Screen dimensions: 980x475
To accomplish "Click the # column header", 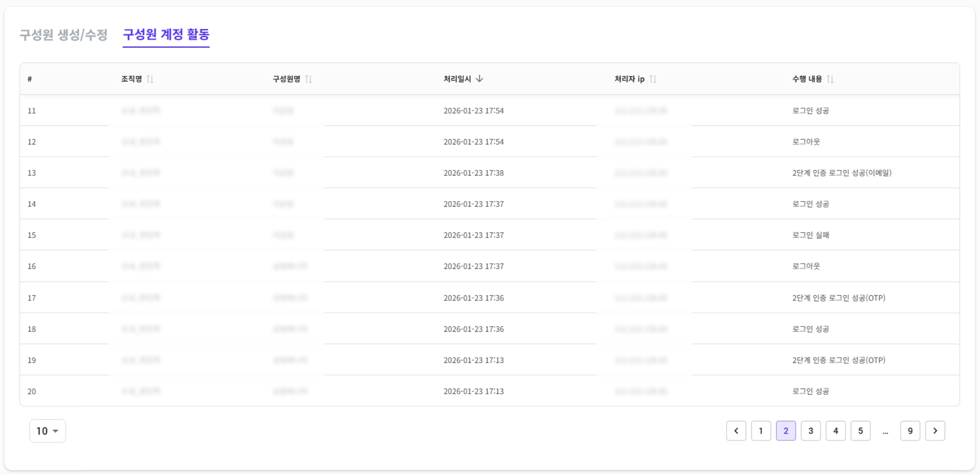I will point(30,79).
